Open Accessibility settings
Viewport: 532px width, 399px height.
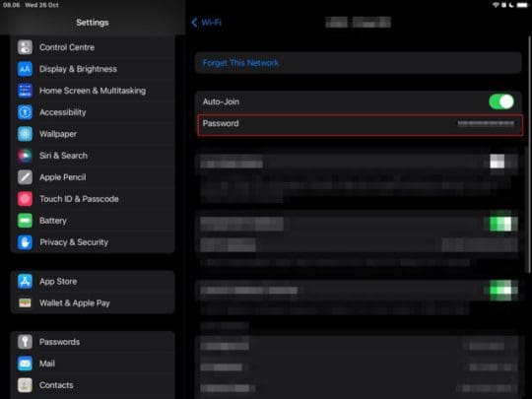[x=93, y=112]
